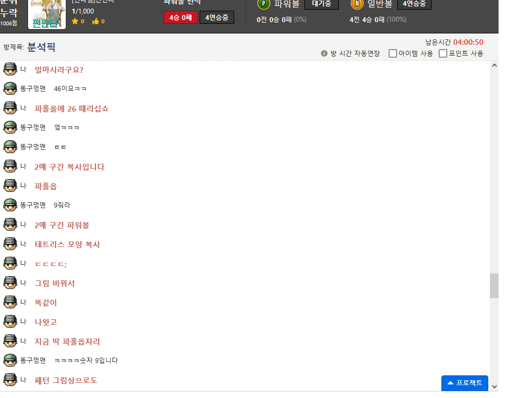Open the profile picture thumbnail
Image resolution: width=532 pixels, height=398 pixels.
click(47, 14)
